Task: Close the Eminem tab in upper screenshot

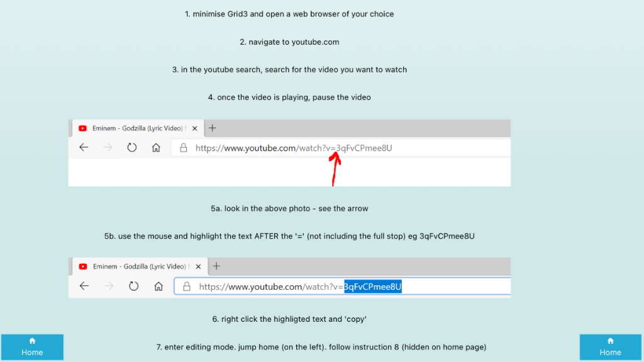Action: (x=194, y=128)
